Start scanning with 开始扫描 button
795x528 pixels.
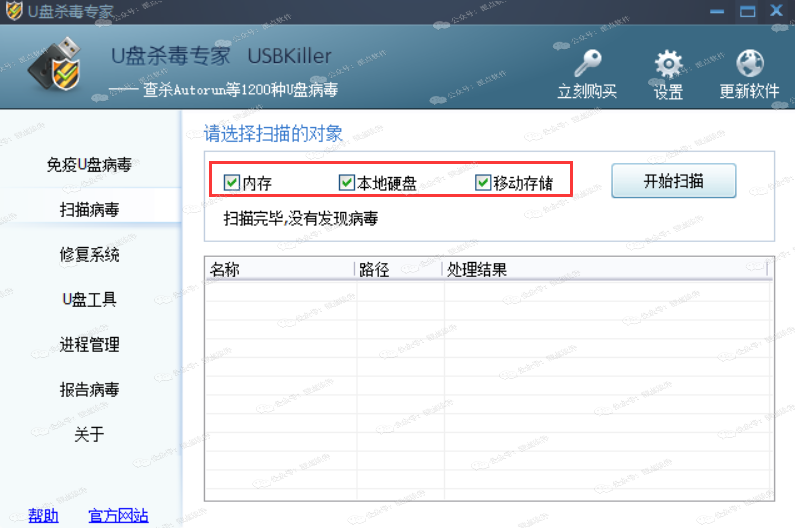tap(673, 181)
